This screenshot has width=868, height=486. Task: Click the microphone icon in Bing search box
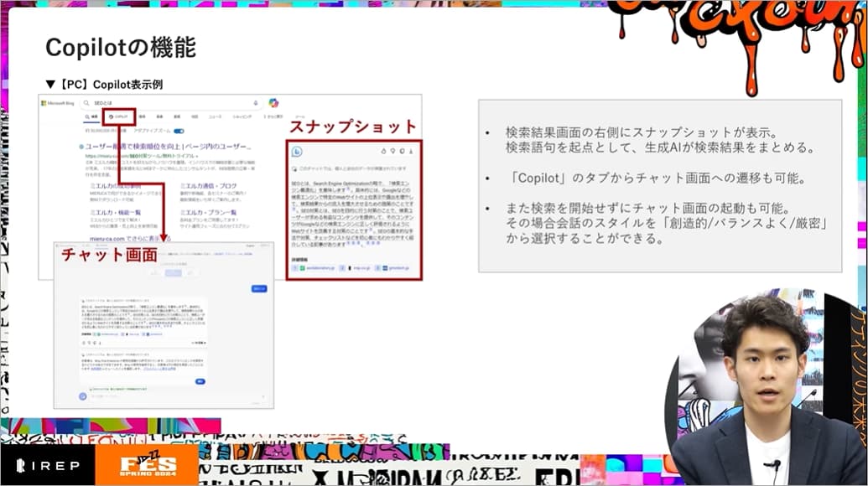pos(254,102)
